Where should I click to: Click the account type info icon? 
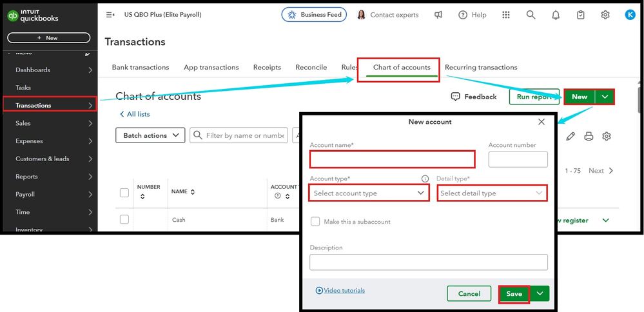coord(425,179)
